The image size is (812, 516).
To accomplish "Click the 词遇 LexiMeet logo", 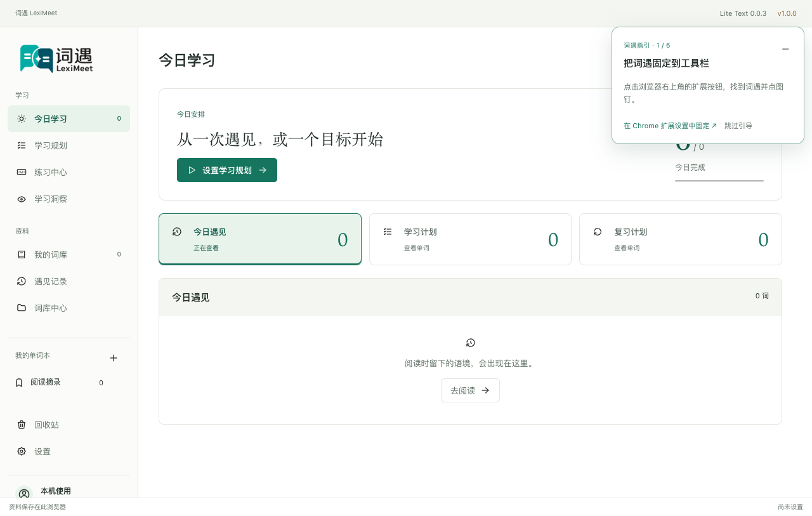I will (56, 58).
